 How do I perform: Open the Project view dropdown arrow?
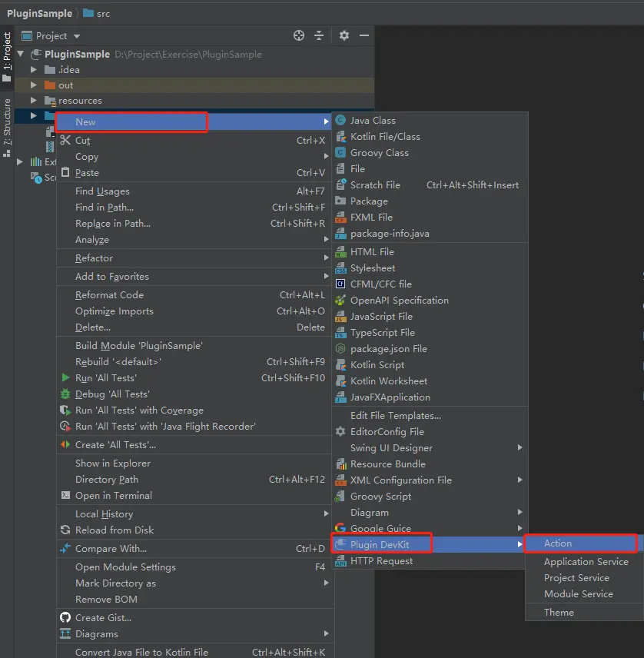pyautogui.click(x=77, y=36)
